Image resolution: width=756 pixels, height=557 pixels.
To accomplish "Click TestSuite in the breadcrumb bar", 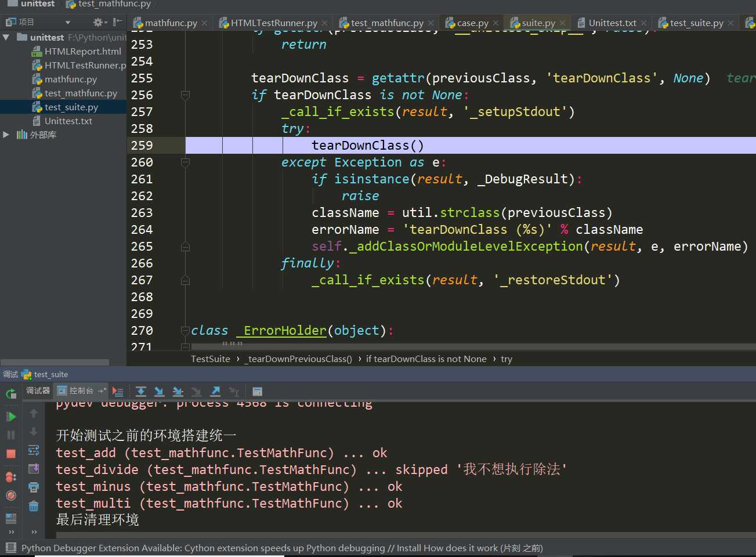I will [x=211, y=359].
